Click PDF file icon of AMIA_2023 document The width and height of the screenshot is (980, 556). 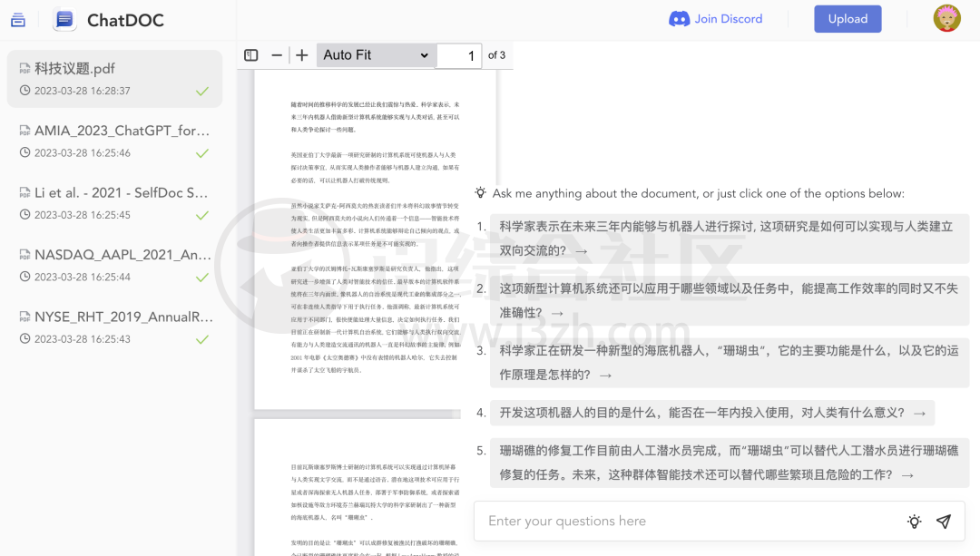(25, 131)
